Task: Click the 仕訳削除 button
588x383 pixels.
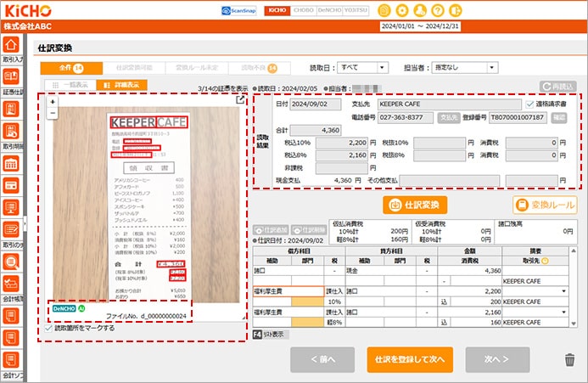Action: pos(309,230)
